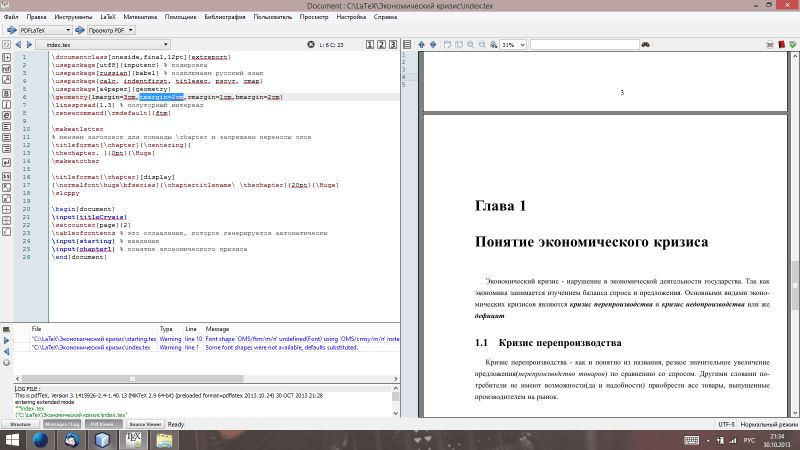
Task: Open the Инструменты menu
Action: (x=73, y=17)
